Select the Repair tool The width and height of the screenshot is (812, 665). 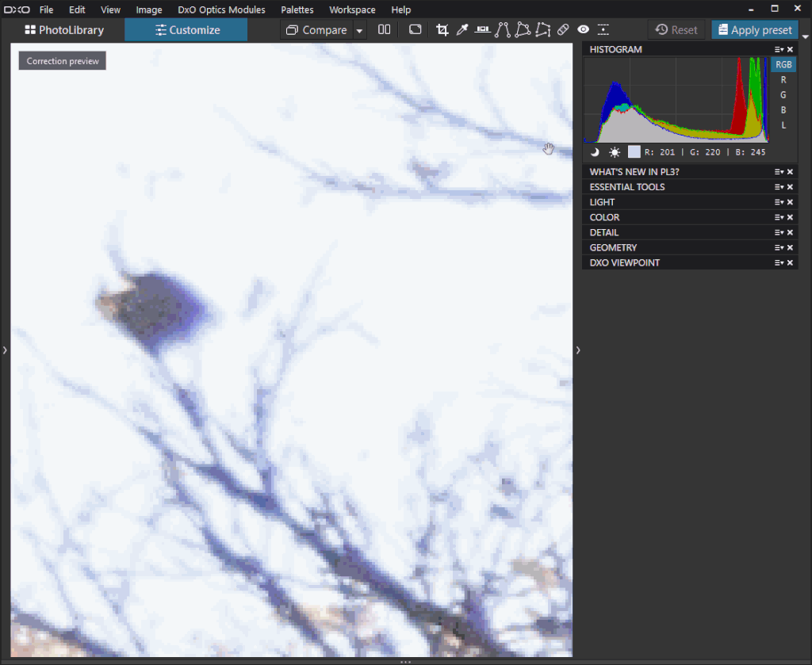coord(563,29)
